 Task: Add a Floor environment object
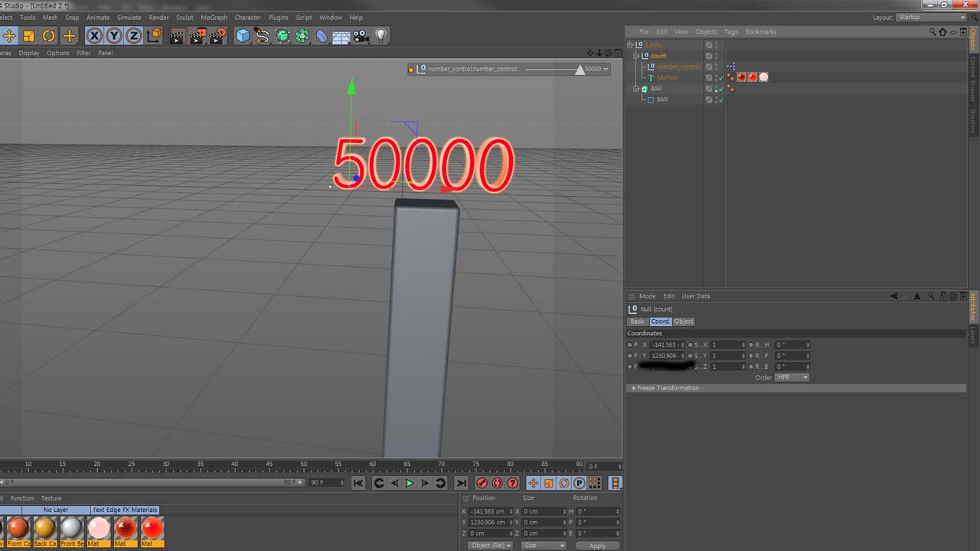click(x=341, y=36)
